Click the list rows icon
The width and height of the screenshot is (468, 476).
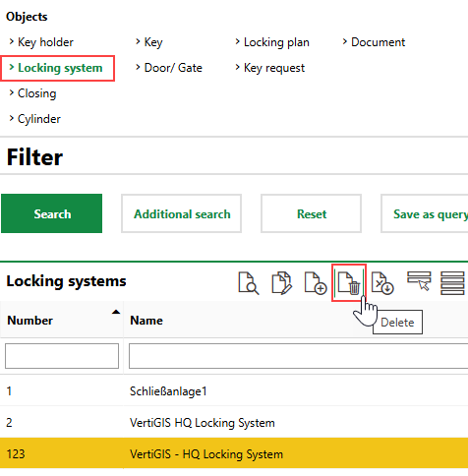pos(452,283)
